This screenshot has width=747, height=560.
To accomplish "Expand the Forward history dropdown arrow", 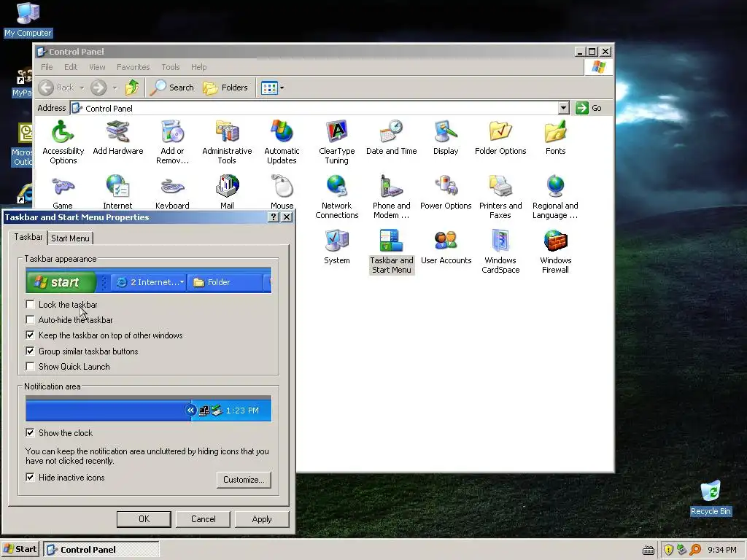I will 115,87.
